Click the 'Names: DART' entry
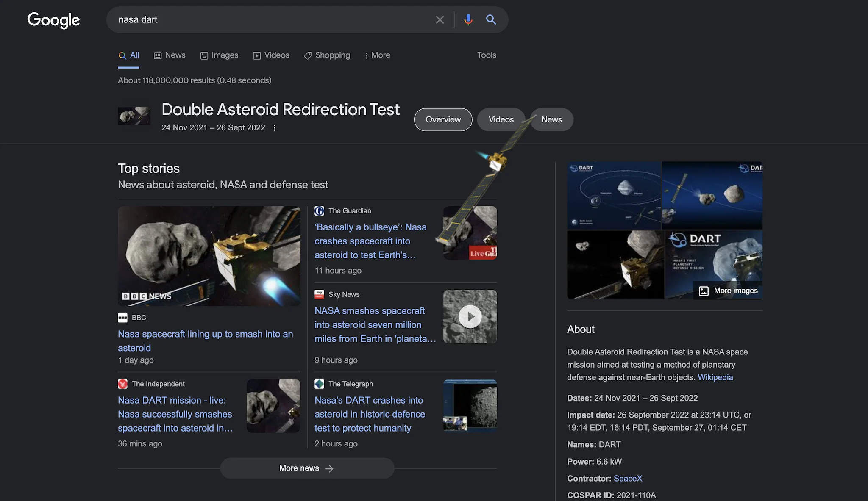868x501 pixels. [594, 445]
